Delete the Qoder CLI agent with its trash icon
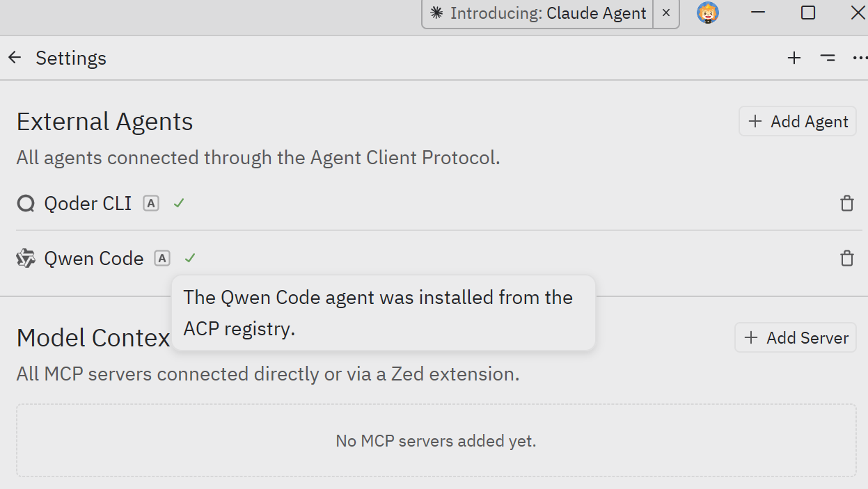The image size is (868, 489). [x=846, y=204]
